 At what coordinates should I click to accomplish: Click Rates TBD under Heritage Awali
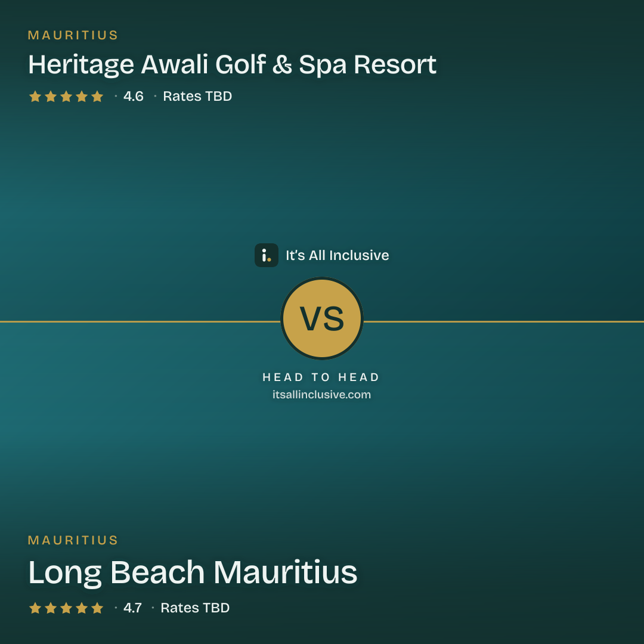pos(197,97)
